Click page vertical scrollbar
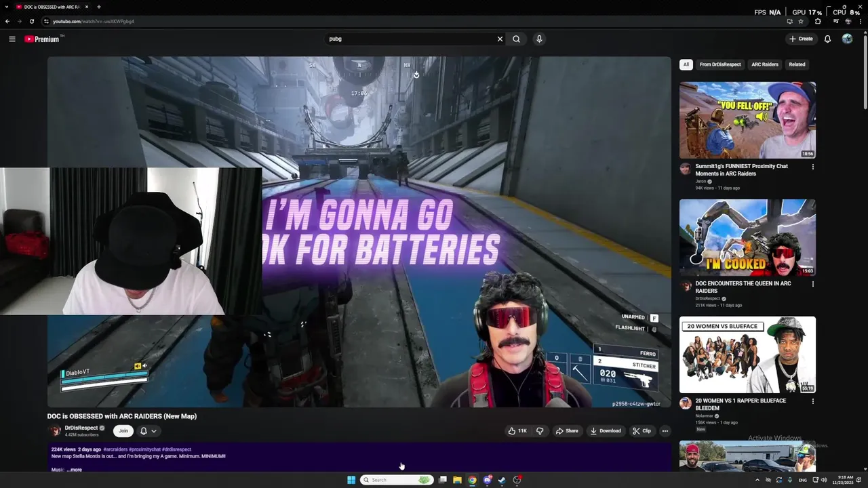This screenshot has height=488, width=868. tap(865, 71)
